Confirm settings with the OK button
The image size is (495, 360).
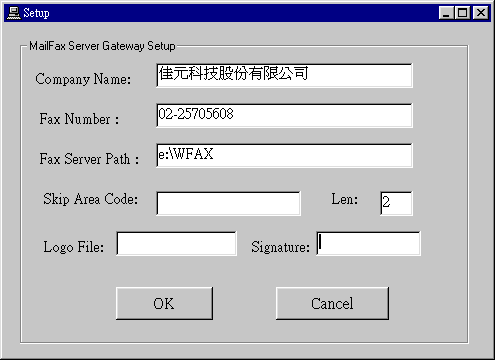[164, 303]
